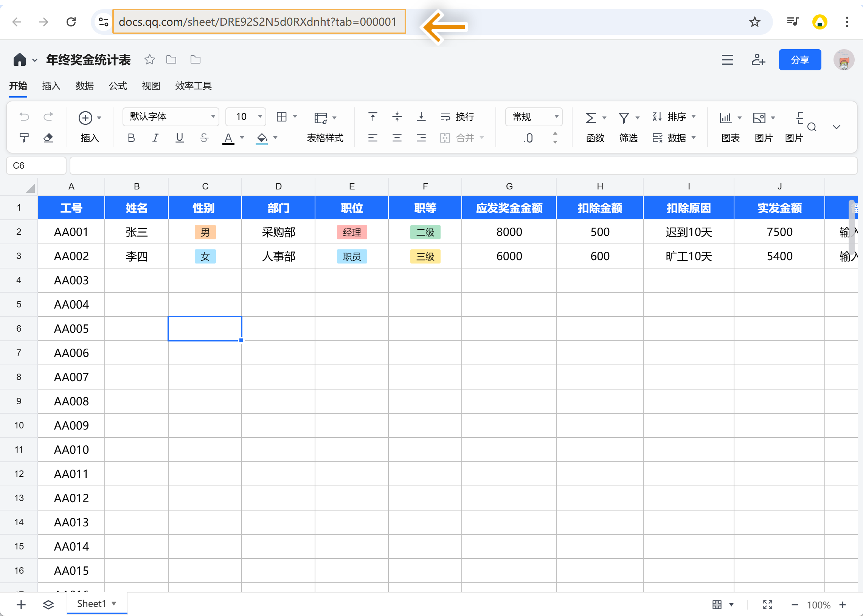Toggle bold formatting
This screenshot has width=863, height=616.
(131, 138)
